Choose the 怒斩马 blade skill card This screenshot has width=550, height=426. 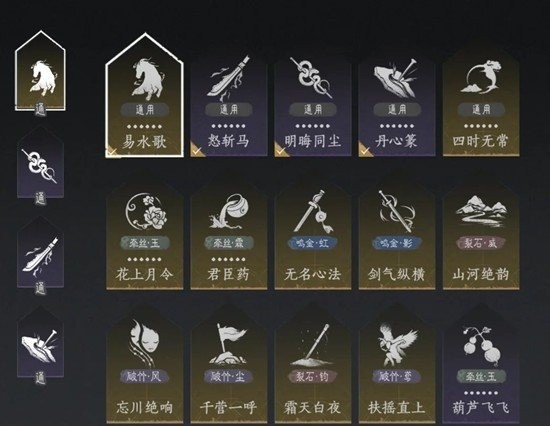pyautogui.click(x=228, y=102)
